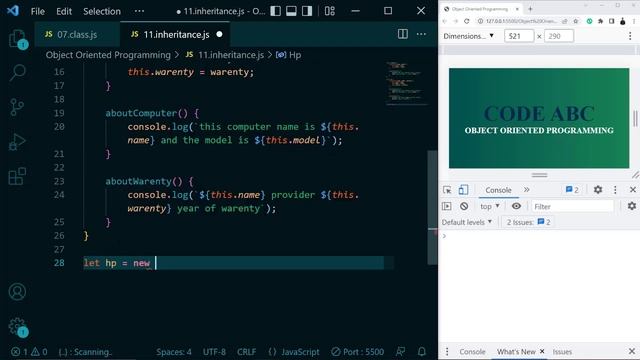Toggle secondary side bar layout icon

pyautogui.click(x=307, y=11)
